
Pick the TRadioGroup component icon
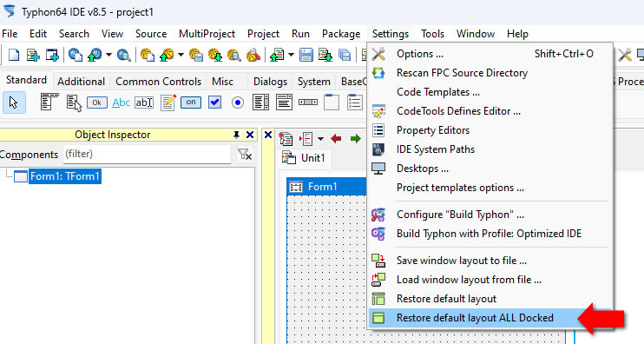click(x=354, y=103)
